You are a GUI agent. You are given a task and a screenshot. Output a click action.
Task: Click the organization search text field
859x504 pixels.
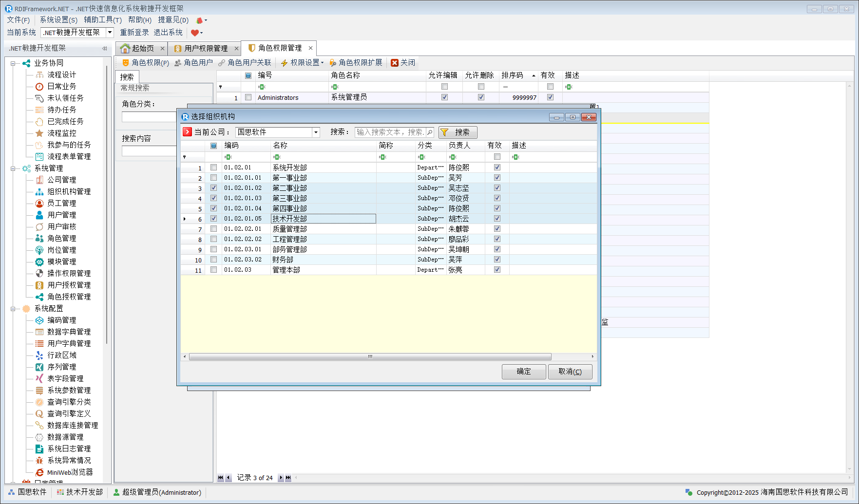point(390,132)
